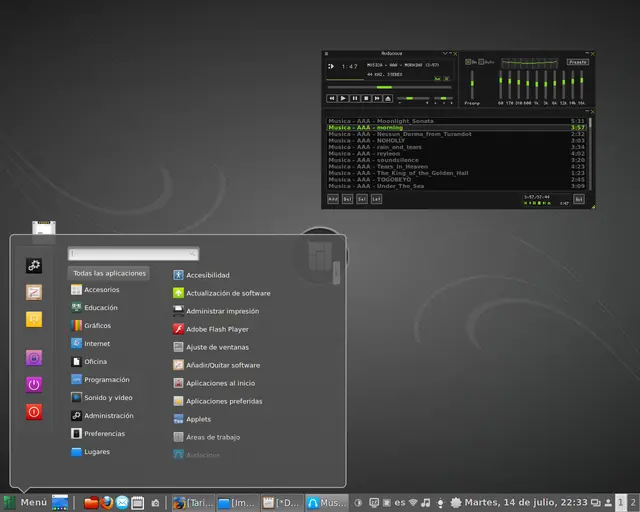Switch to the [Im... window in taskbar
This screenshot has height=512, width=640.
tap(237, 503)
